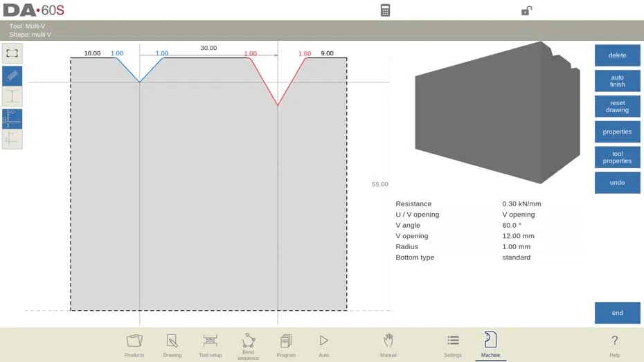This screenshot has width=644, height=362.
Task: Select the blue V groove in drawing
Action: tap(139, 70)
